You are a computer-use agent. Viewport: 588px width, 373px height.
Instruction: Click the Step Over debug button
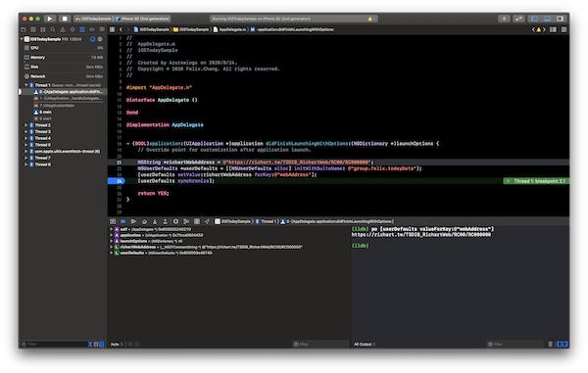pyautogui.click(x=144, y=221)
